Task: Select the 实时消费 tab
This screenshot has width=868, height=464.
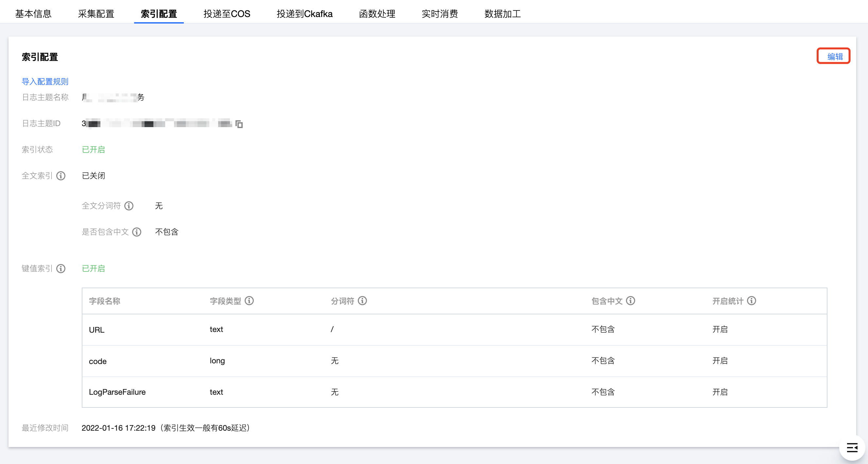Action: 440,14
